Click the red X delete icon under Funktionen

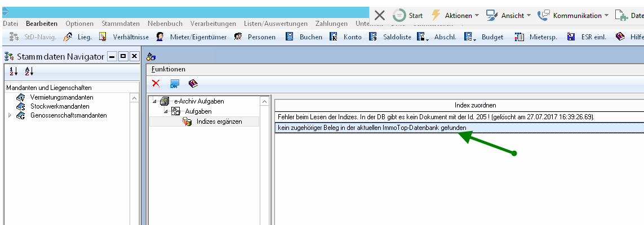[x=156, y=84]
